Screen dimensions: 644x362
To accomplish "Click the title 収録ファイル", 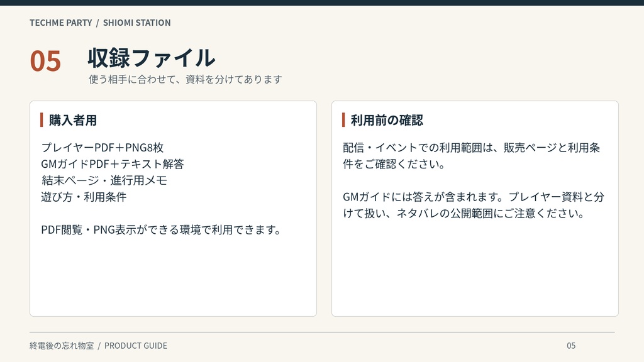I will (x=151, y=58).
